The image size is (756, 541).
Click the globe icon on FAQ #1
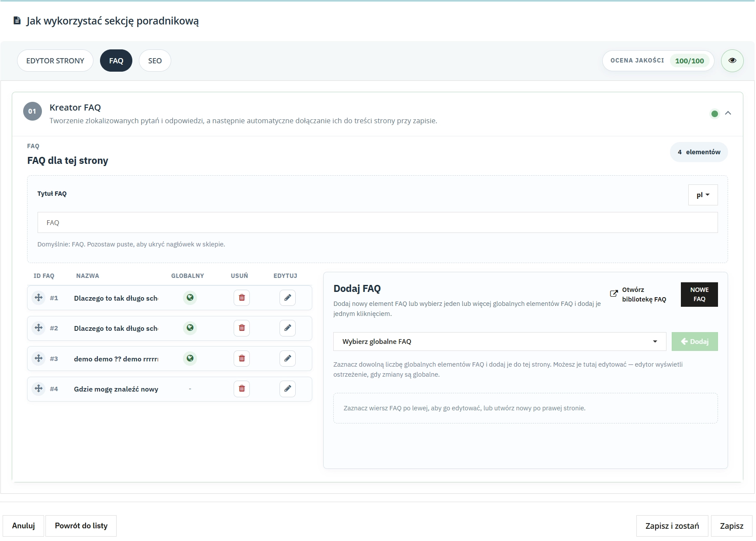190,298
